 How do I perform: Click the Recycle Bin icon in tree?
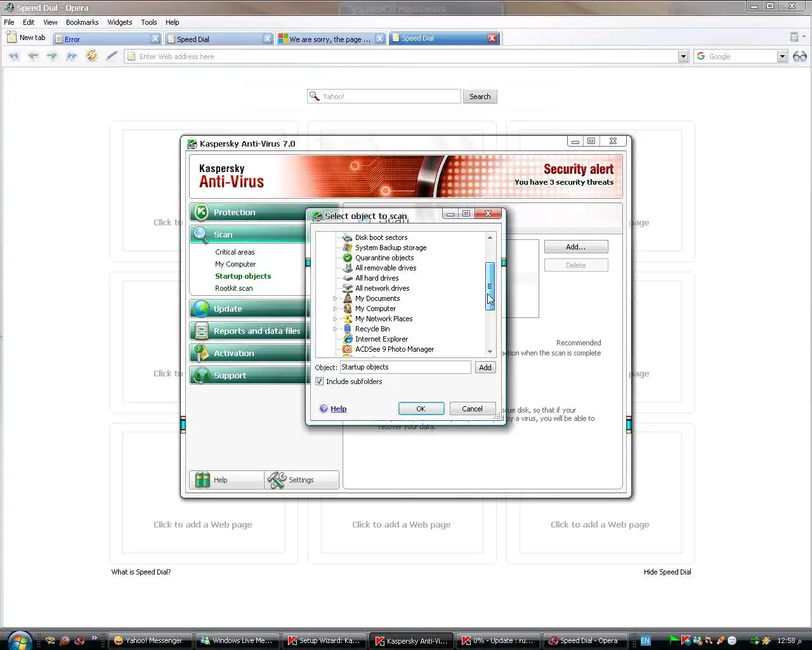tap(347, 329)
